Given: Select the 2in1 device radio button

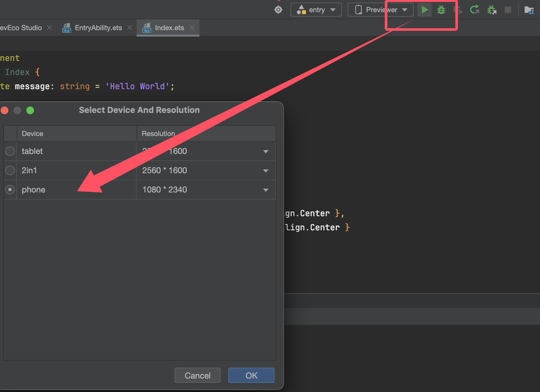Looking at the screenshot, I should (x=10, y=170).
